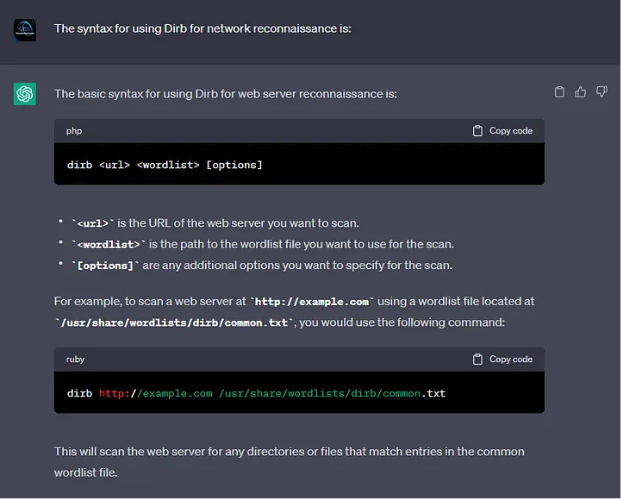Image resolution: width=621 pixels, height=499 pixels.
Task: Click the clipboard icon in the ruby code header
Action: pyautogui.click(x=478, y=359)
